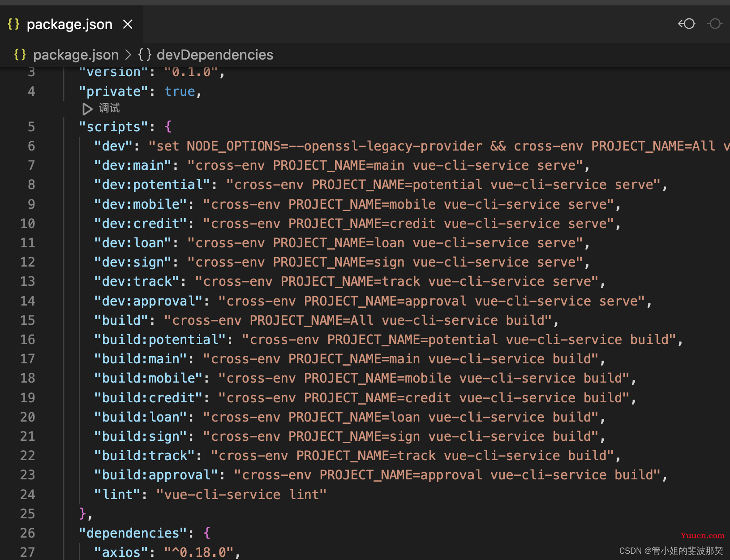Click the "build:approval" script key
This screenshot has height=560, width=730.
tap(156, 475)
